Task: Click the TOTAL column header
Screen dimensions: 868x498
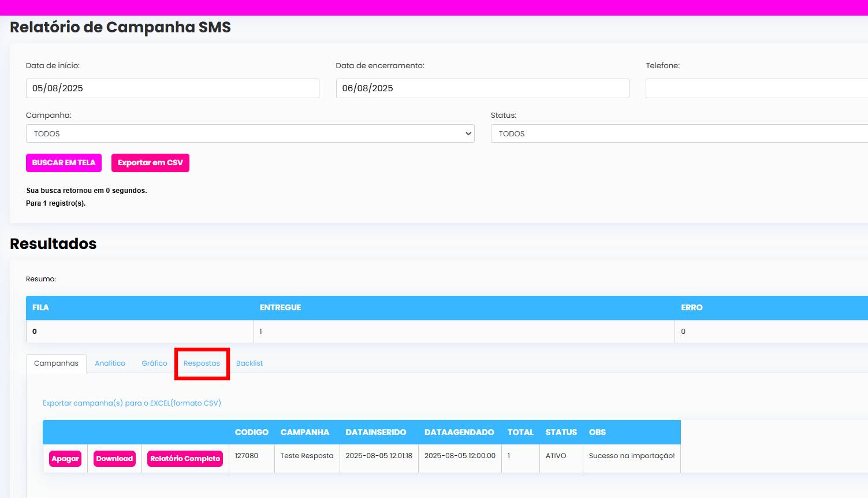Action: coord(520,432)
